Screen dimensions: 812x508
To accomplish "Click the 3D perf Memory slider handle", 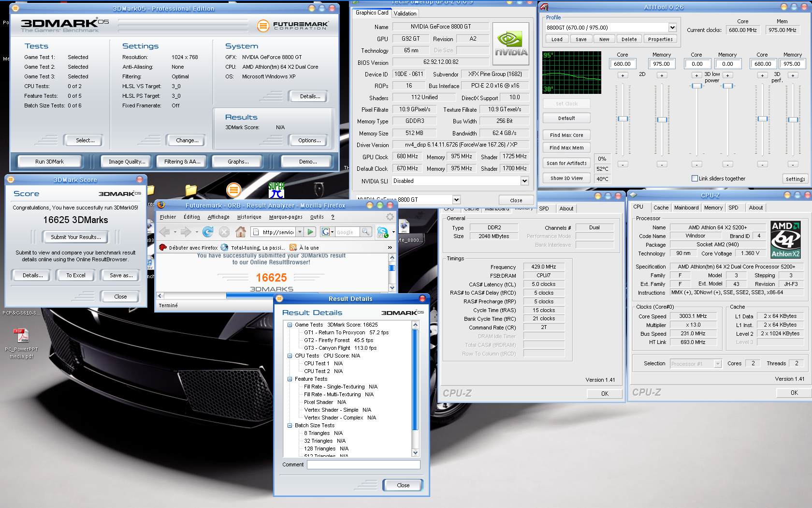I will point(793,119).
